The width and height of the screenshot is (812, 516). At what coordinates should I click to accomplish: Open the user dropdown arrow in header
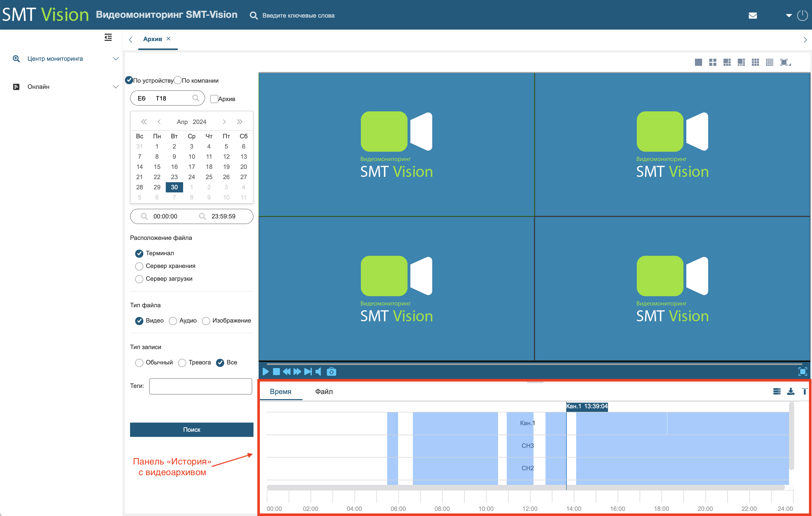click(789, 16)
